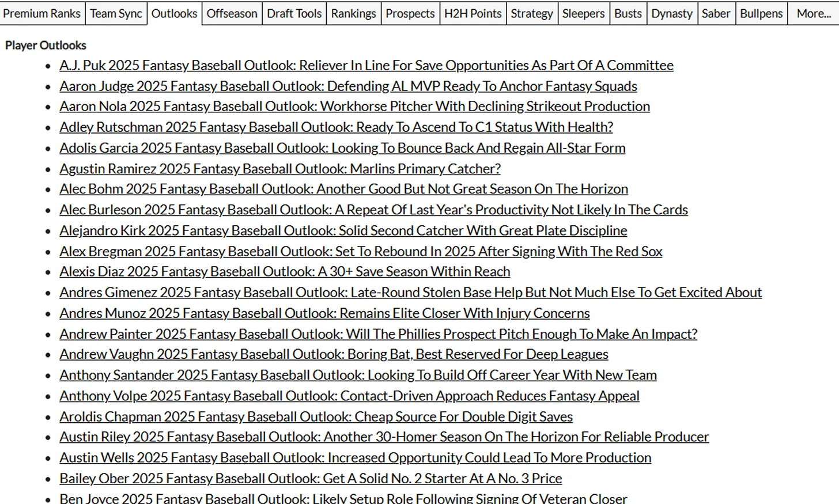Open the Andrew Painter Phillies prospect link
Image resolution: width=839 pixels, height=504 pixels.
click(378, 334)
